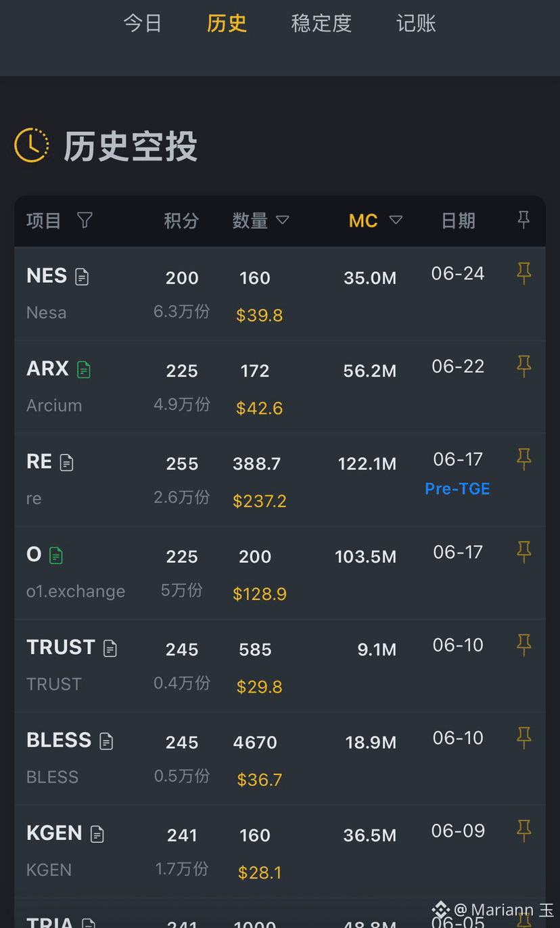560x928 pixels.
Task: Click the project filter funnel icon
Action: coord(85,220)
